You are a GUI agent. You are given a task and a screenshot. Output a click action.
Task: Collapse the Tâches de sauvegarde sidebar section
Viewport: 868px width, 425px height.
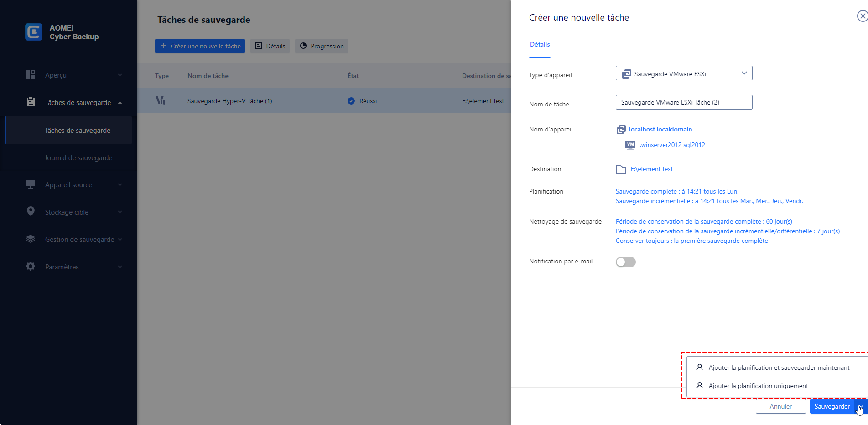[120, 103]
